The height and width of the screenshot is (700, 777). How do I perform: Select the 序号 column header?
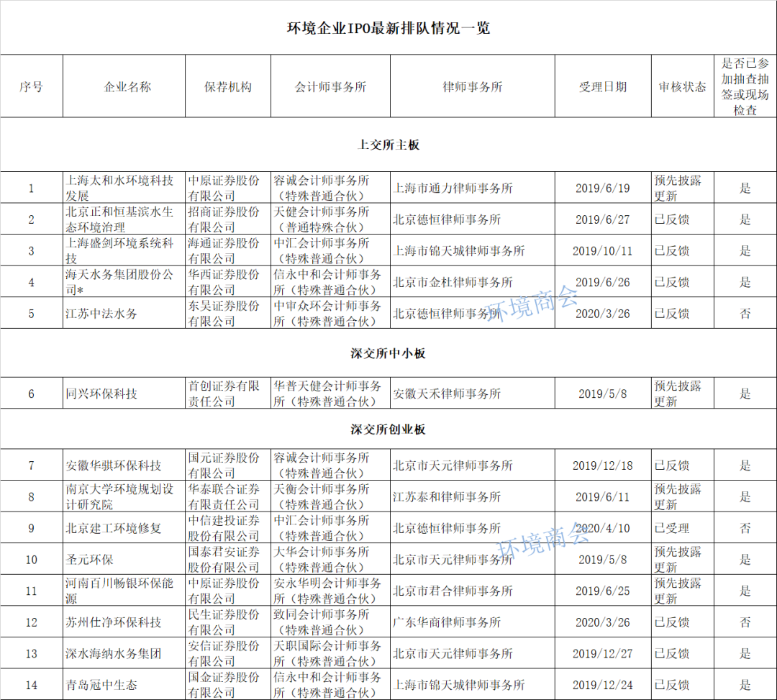coord(31,87)
